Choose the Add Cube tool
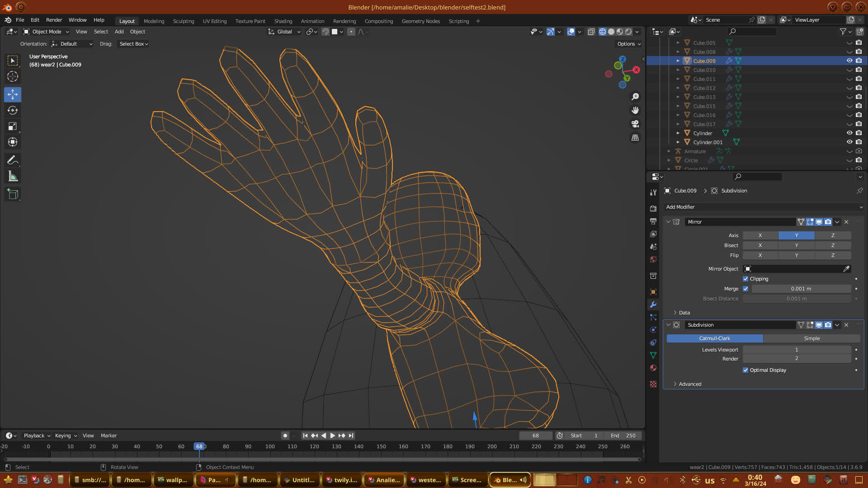 click(x=13, y=194)
